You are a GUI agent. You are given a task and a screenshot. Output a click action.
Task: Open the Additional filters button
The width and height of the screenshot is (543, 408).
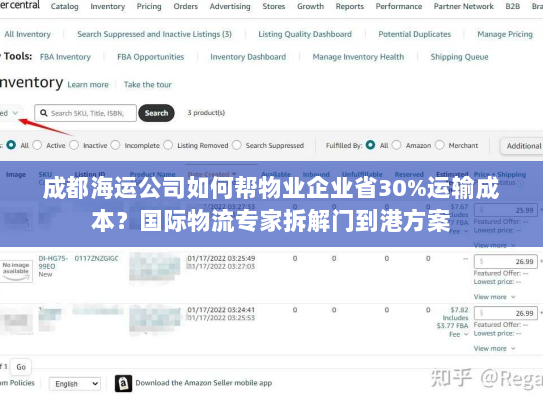[x=522, y=146]
